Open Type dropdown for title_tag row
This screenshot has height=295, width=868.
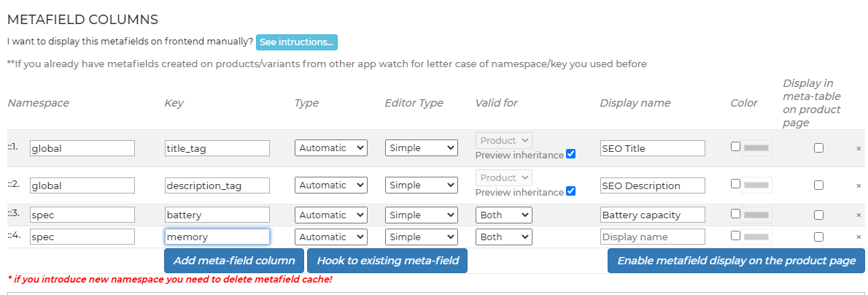pos(330,148)
